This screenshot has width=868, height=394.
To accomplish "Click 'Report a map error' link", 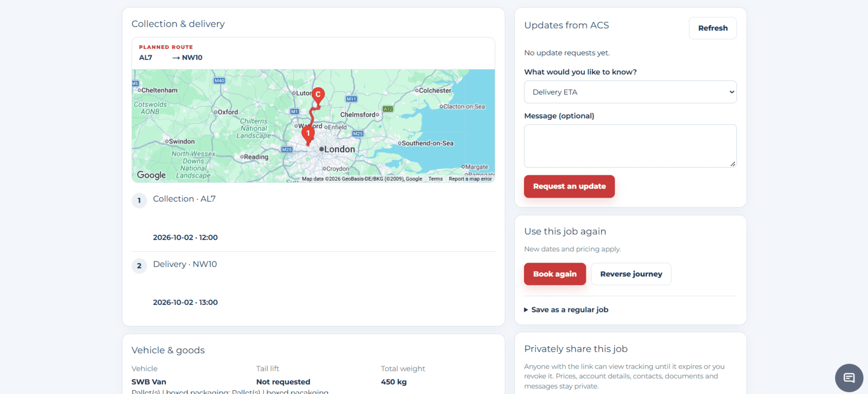I will coord(470,179).
